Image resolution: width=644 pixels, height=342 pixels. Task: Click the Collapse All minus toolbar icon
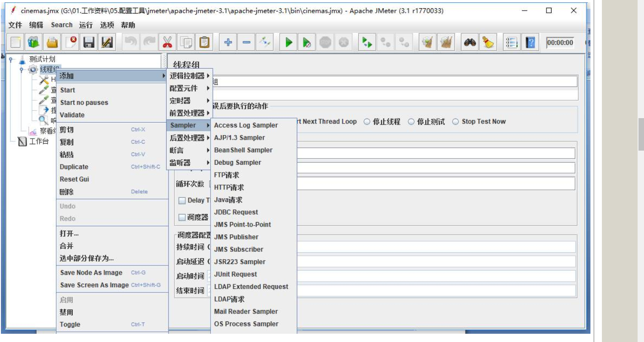[x=246, y=43]
